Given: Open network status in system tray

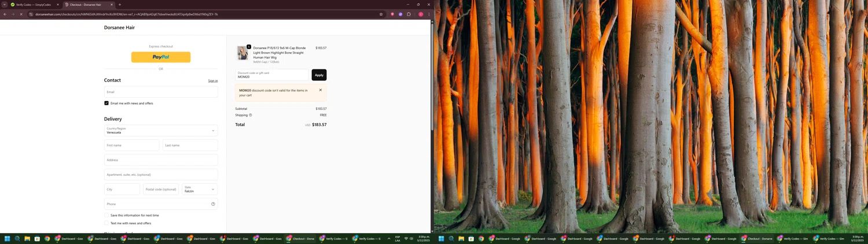Looking at the screenshot, I should (x=406, y=238).
